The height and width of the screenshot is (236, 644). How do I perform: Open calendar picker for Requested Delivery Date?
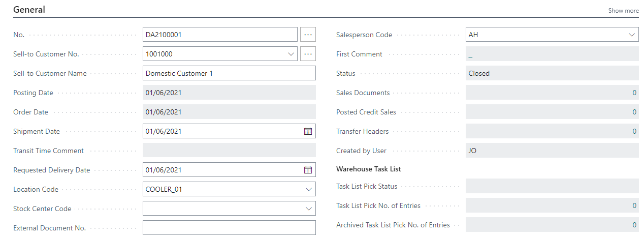coord(308,170)
